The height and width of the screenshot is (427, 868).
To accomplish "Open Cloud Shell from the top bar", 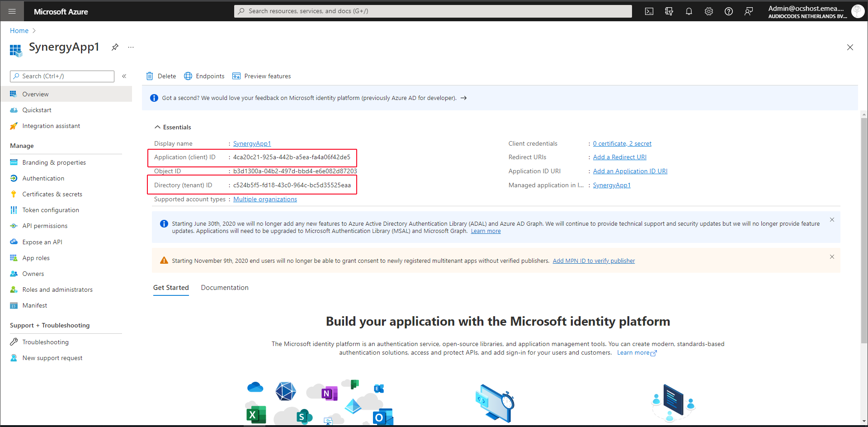I will (649, 11).
